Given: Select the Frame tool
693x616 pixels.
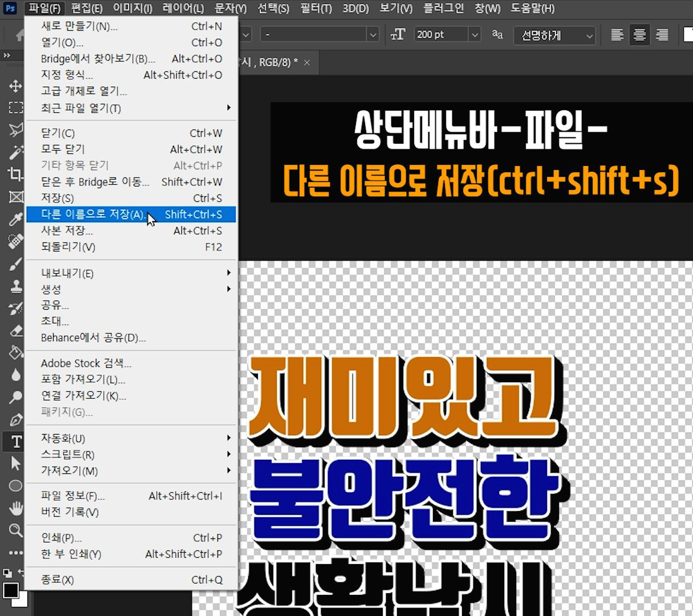Looking at the screenshot, I should (x=15, y=197).
